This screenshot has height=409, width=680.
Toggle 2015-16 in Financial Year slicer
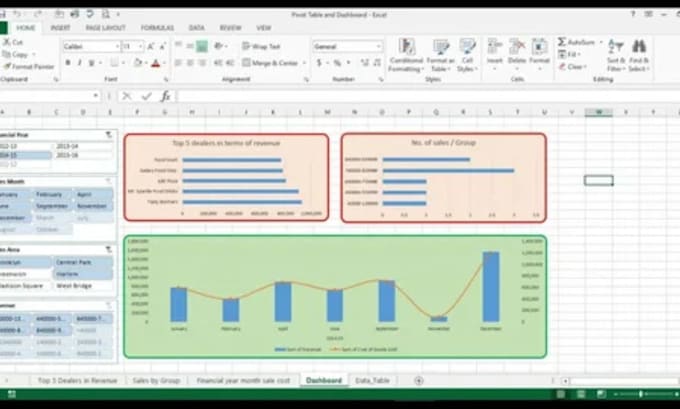(x=83, y=155)
